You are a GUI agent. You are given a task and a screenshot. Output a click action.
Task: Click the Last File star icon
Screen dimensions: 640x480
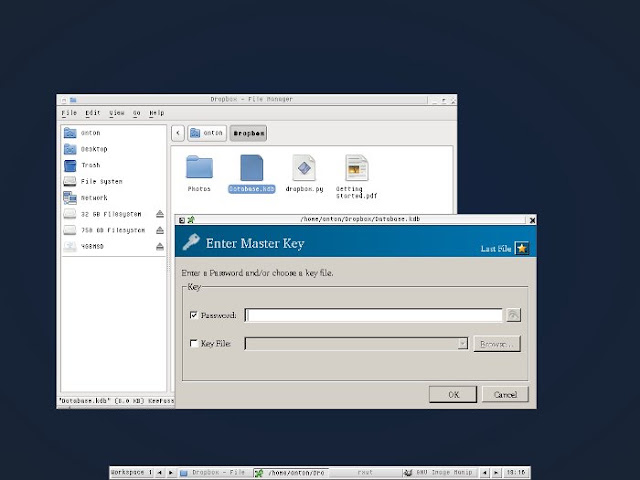pyautogui.click(x=522, y=248)
